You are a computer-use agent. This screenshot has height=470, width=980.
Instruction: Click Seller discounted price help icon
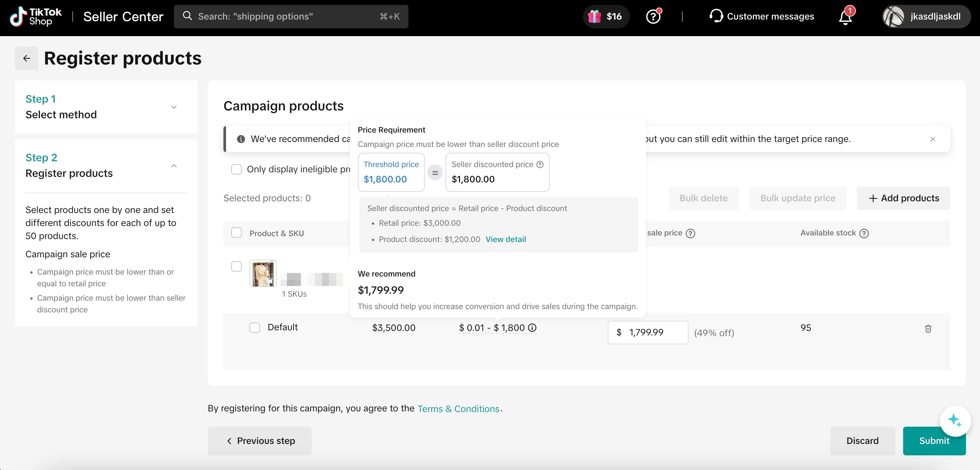[540, 164]
